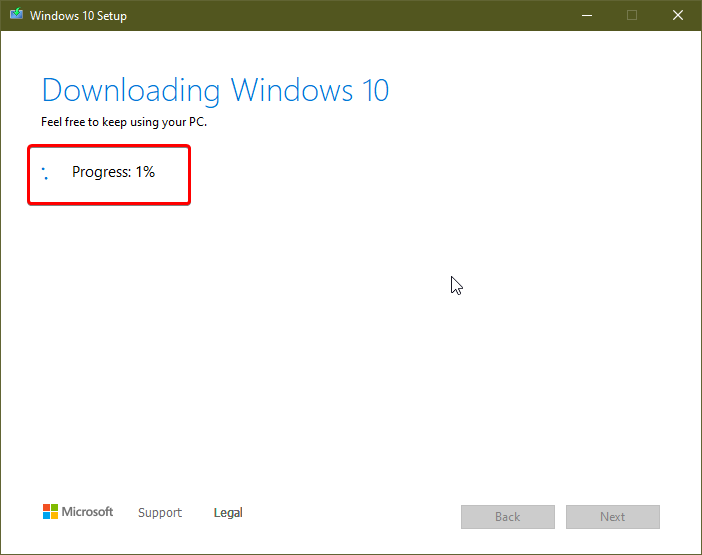Open the Legal link

point(228,512)
